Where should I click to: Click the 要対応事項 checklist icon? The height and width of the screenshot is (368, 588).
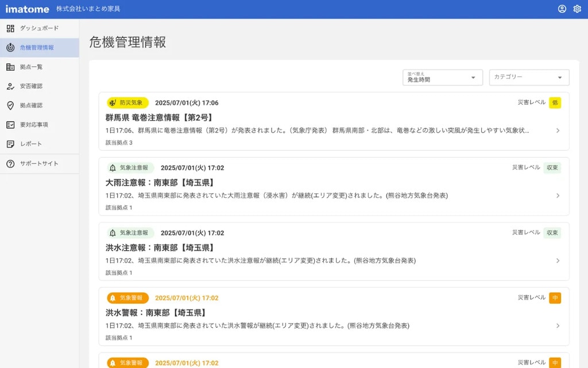pos(10,125)
